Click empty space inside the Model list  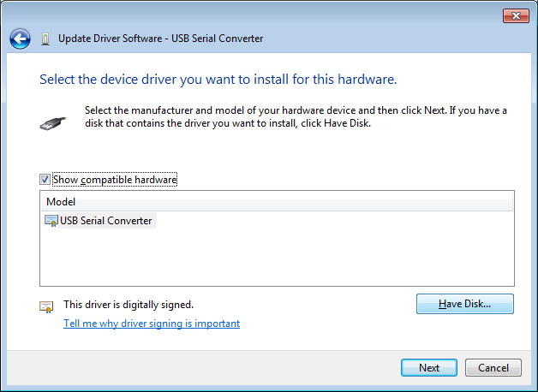[274, 257]
